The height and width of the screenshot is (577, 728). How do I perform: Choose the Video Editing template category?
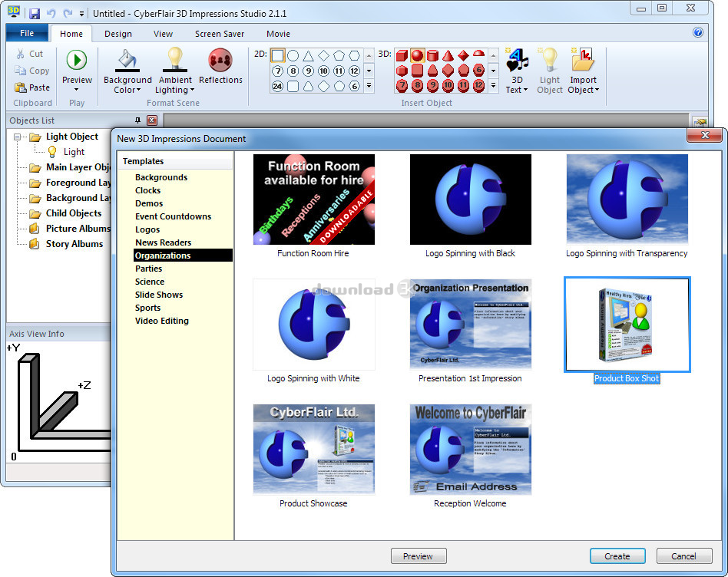coord(161,321)
